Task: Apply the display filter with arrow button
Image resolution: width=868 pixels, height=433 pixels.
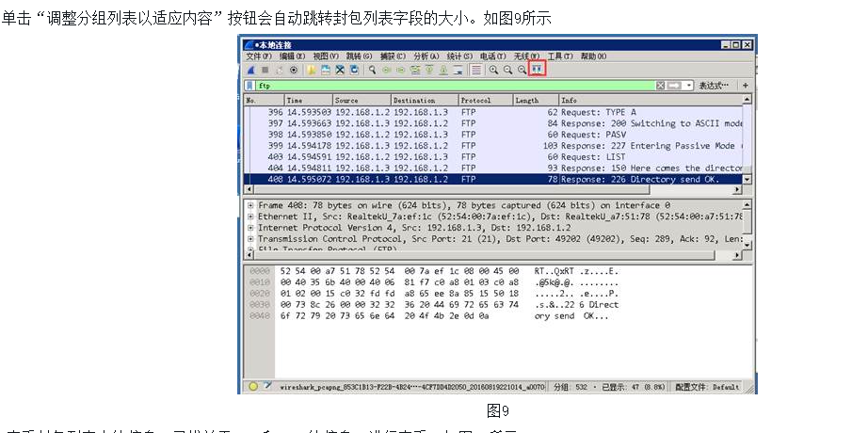Action: point(674,86)
